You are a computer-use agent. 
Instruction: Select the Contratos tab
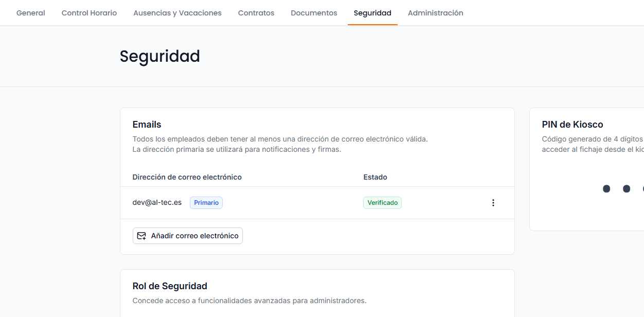tap(256, 13)
